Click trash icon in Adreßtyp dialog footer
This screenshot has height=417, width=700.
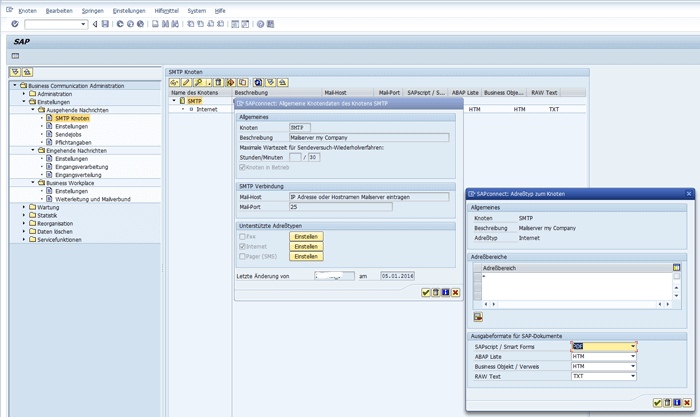coord(667,403)
